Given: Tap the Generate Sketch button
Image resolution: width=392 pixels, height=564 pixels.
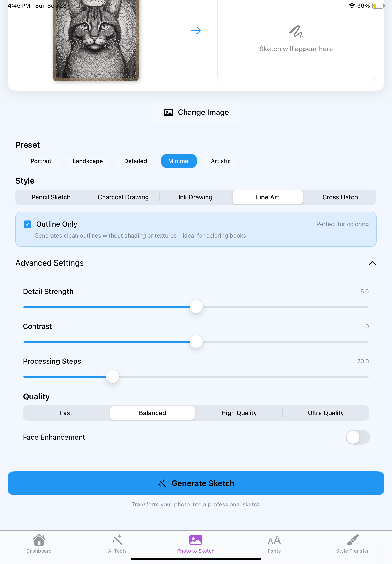Looking at the screenshot, I should point(196,483).
